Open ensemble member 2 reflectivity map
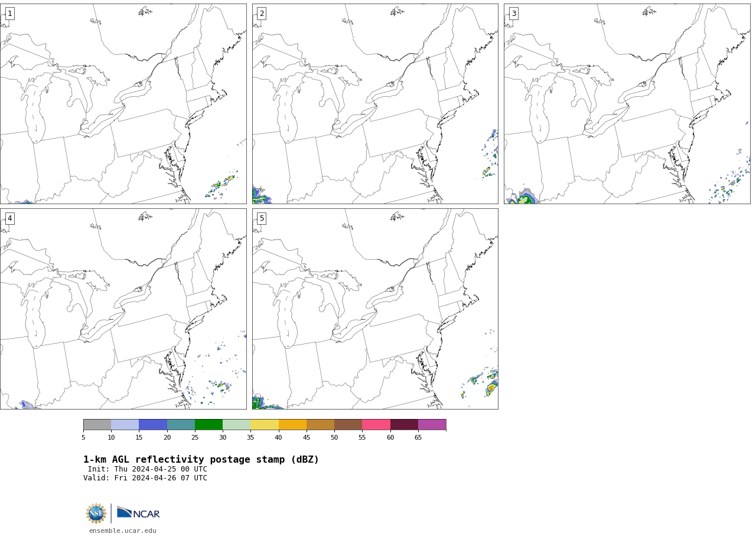This screenshot has height=537, width=756. click(375, 104)
